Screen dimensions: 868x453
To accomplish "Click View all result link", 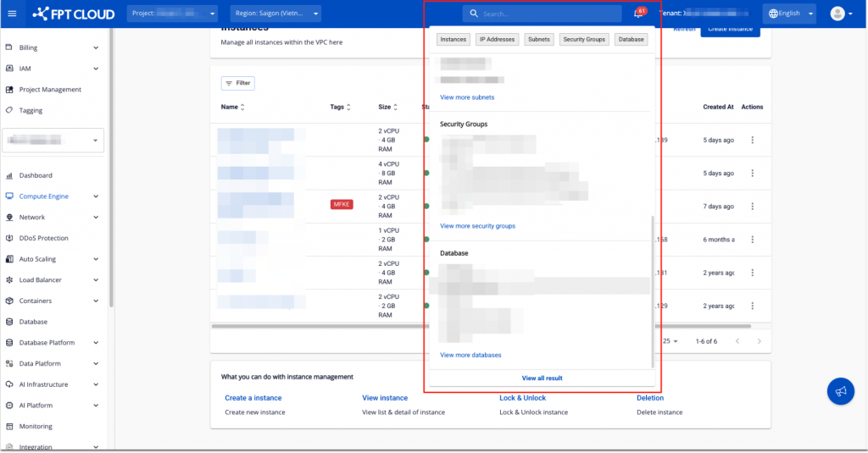I will (x=542, y=378).
